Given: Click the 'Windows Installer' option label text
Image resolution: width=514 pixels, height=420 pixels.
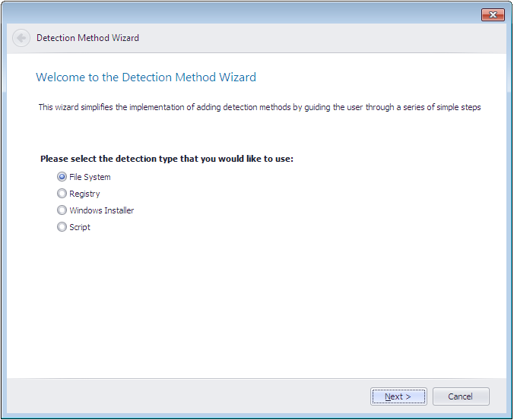Looking at the screenshot, I should [101, 210].
